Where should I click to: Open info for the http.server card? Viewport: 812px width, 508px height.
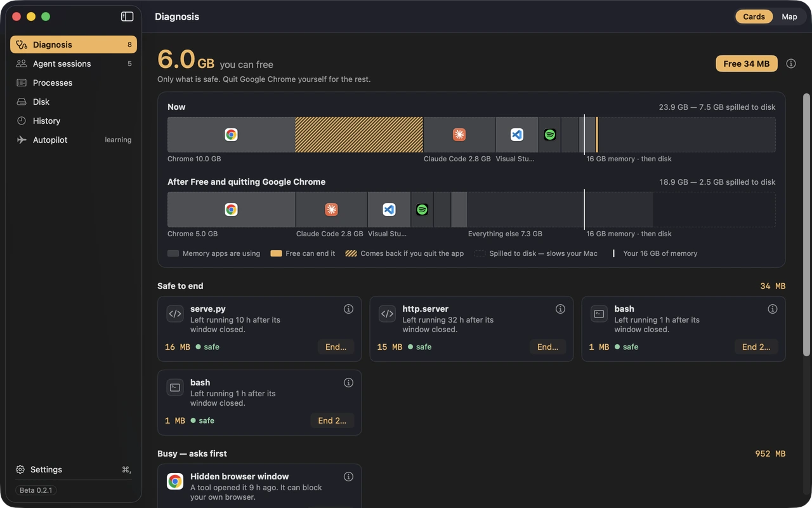pyautogui.click(x=560, y=309)
